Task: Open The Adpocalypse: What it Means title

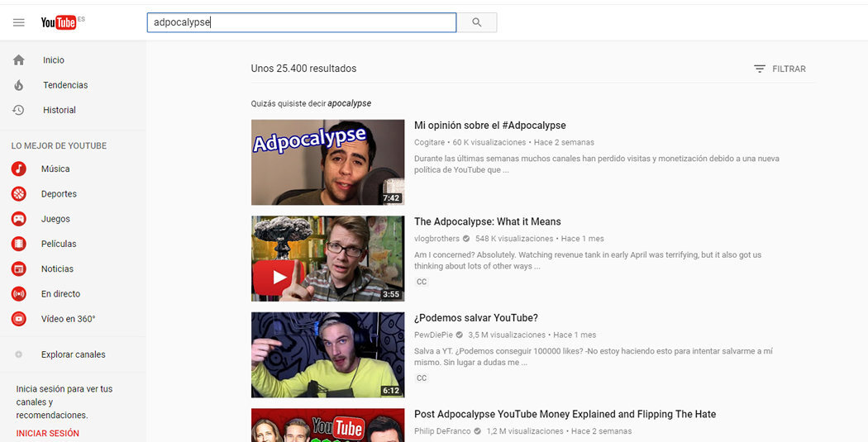Action: tap(488, 222)
